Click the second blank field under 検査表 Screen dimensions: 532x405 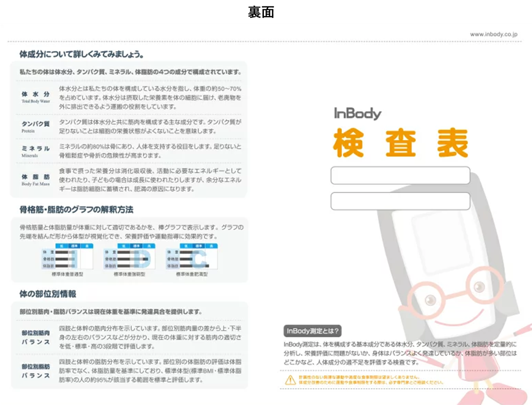pyautogui.click(x=400, y=201)
